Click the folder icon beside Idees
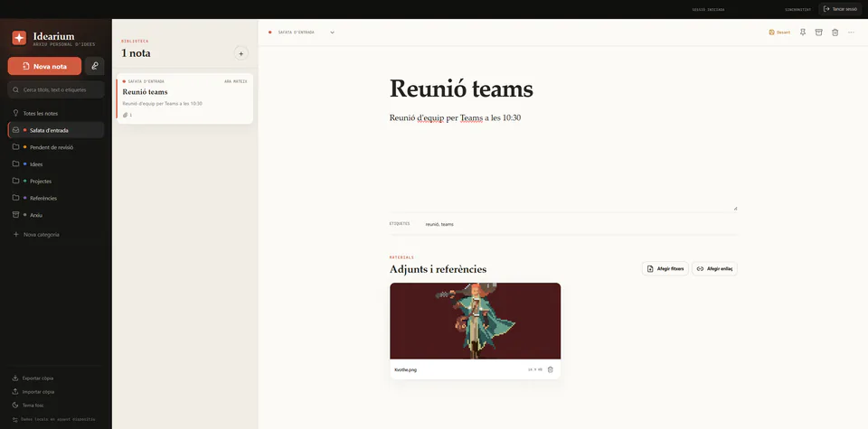 tap(16, 164)
